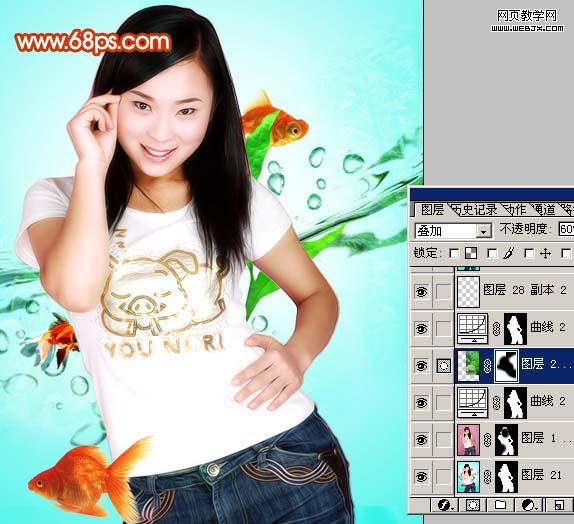
Task: Click the create new layer button
Action: (559, 505)
